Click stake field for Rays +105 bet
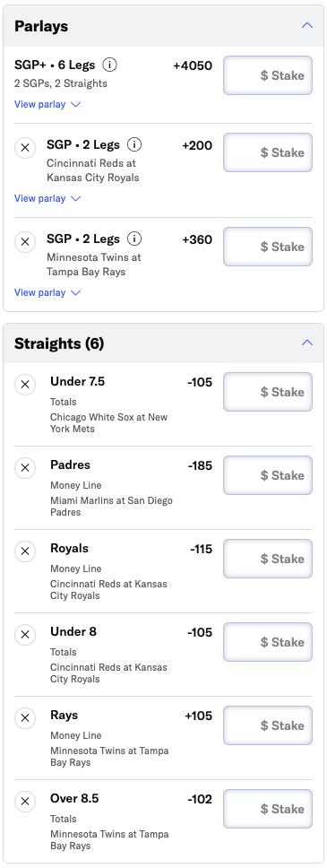The width and height of the screenshot is (327, 868). pyautogui.click(x=268, y=725)
